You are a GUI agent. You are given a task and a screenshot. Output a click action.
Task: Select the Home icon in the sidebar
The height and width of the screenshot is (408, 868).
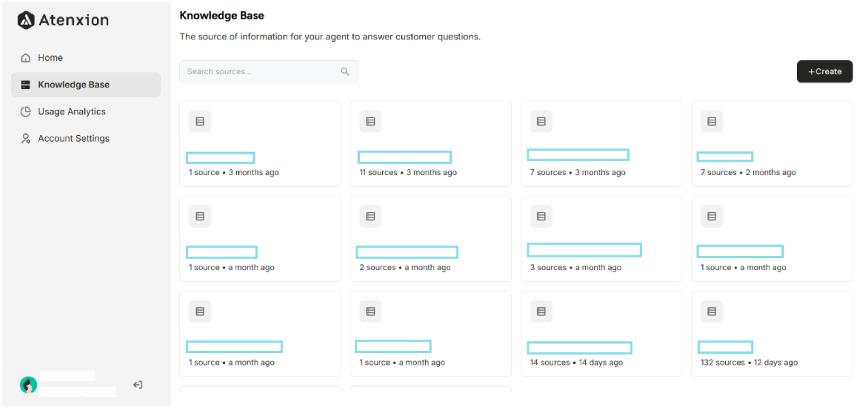pyautogui.click(x=26, y=58)
